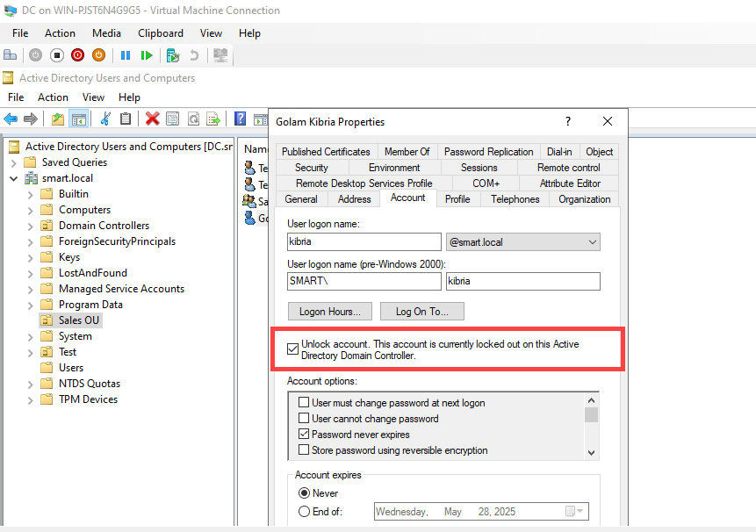756x532 pixels.
Task: Click the gray Forward arrow in ADUC toolbar
Action: point(31,119)
